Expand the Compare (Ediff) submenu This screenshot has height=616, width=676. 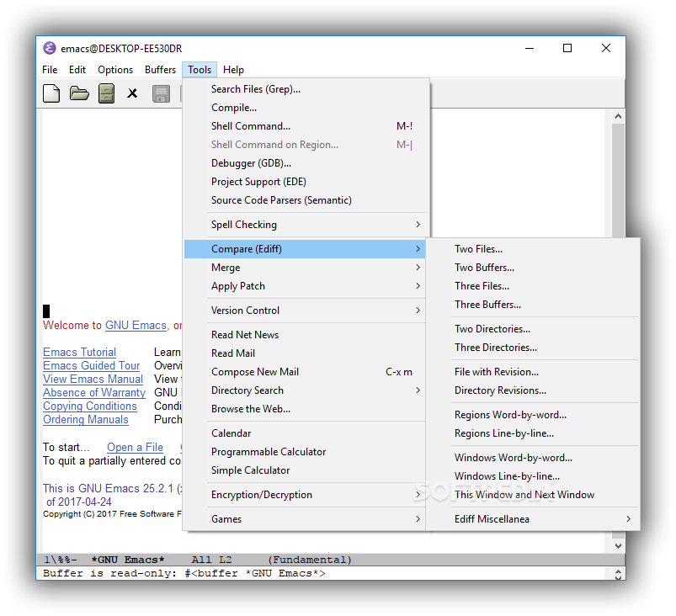point(305,249)
